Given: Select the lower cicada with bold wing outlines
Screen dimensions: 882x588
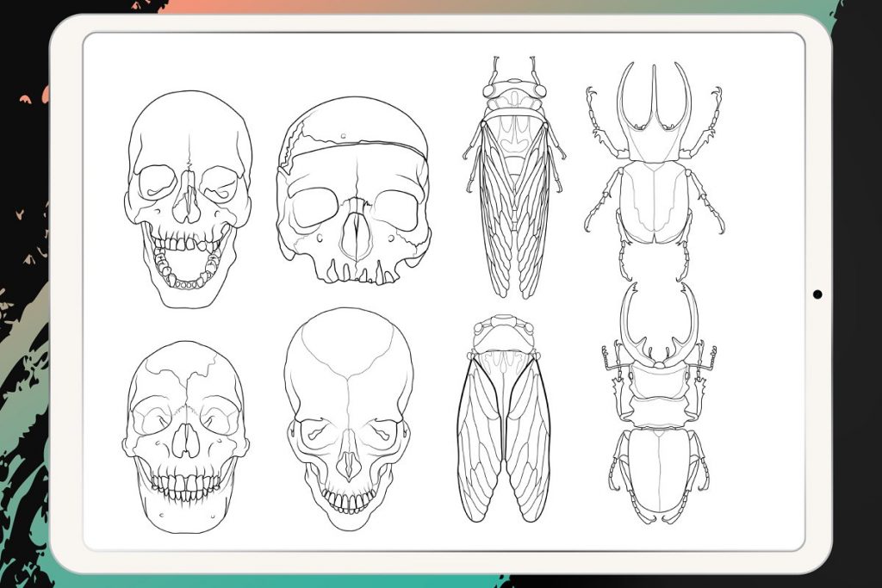Looking at the screenshot, I should tap(504, 418).
